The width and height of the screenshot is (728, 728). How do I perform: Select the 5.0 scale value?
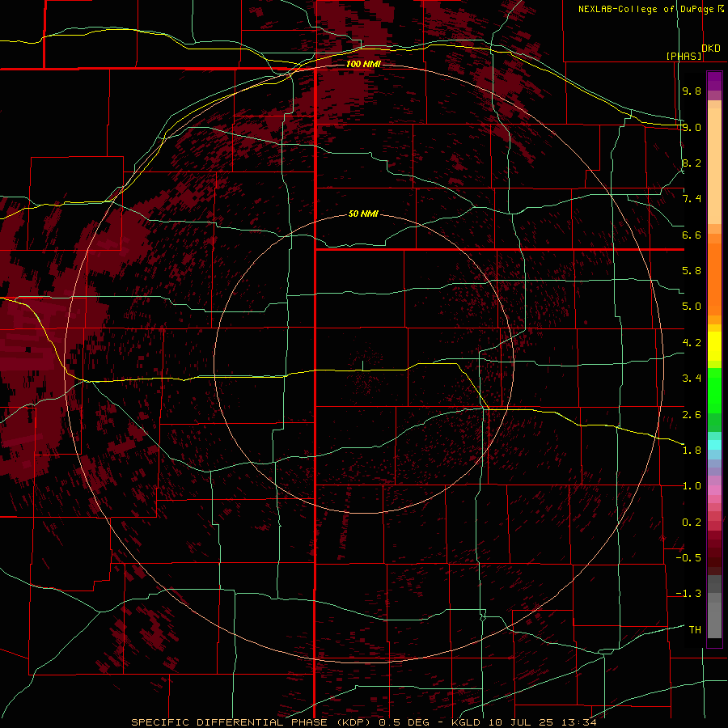692,307
